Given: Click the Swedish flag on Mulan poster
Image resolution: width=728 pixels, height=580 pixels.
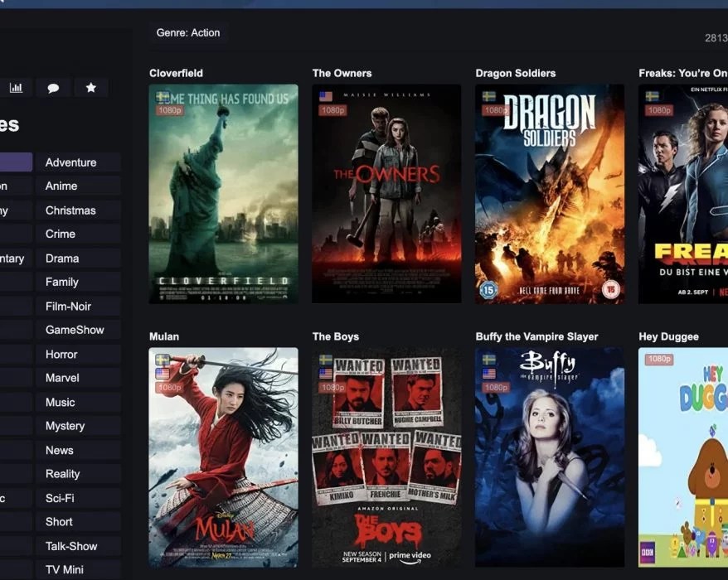Looking at the screenshot, I should [163, 360].
